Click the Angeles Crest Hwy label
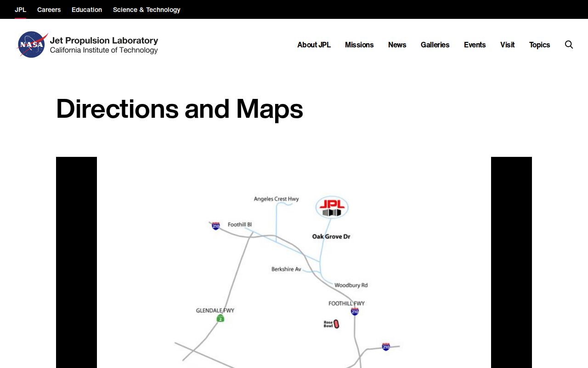Viewport: 588px width, 368px height. [x=277, y=199]
